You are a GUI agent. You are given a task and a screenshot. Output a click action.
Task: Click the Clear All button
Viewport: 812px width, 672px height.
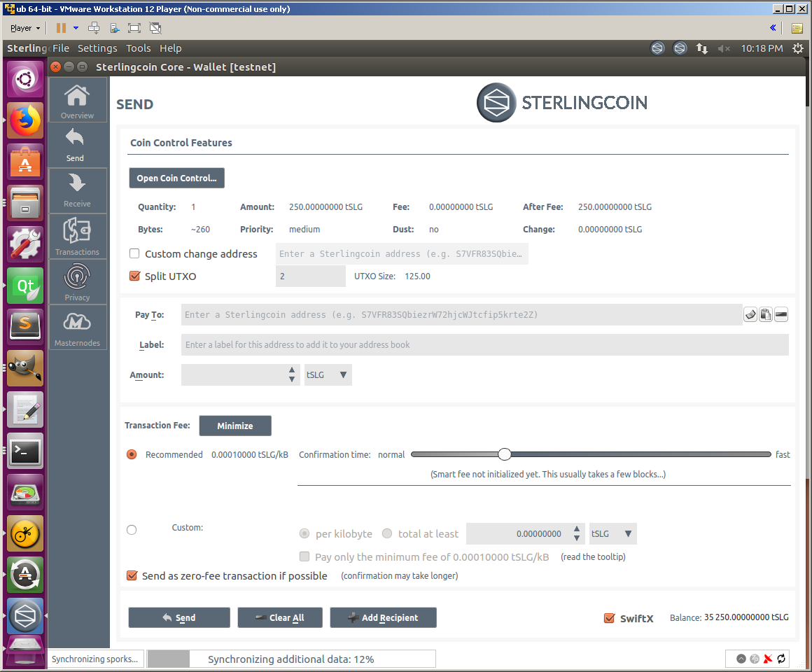point(280,617)
